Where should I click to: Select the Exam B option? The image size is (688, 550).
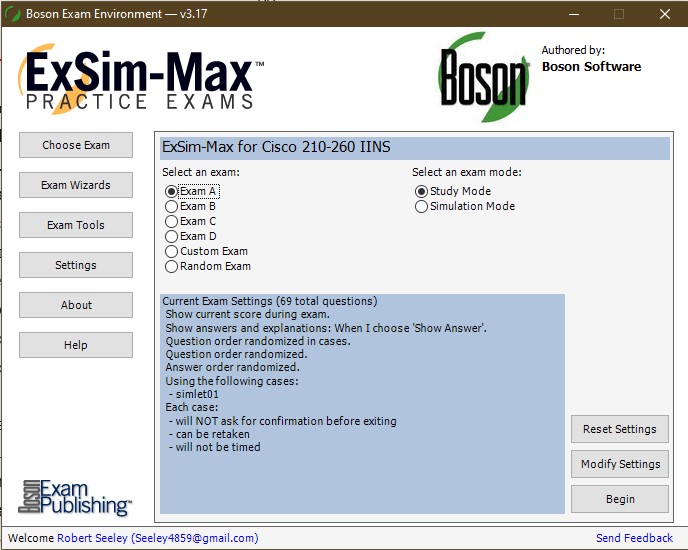172,206
